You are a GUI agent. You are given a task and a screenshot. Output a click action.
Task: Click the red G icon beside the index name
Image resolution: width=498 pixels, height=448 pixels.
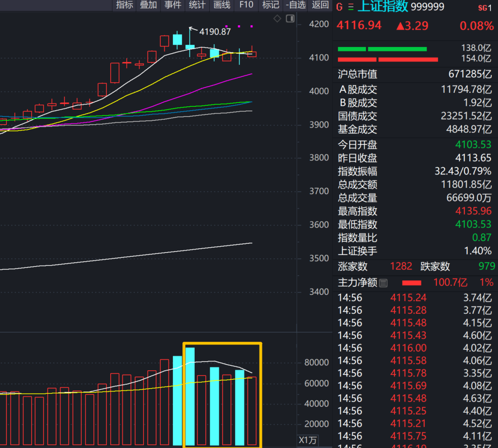pos(340,7)
